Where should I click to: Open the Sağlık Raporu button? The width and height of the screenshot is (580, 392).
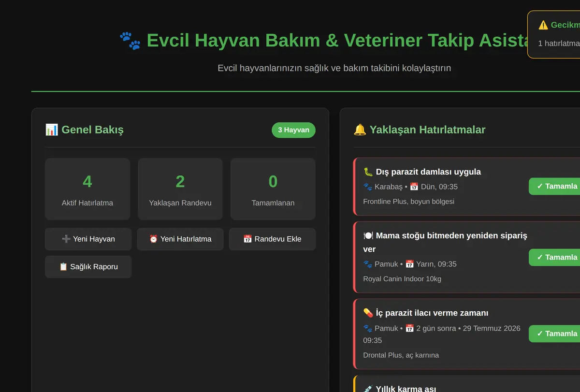88,267
